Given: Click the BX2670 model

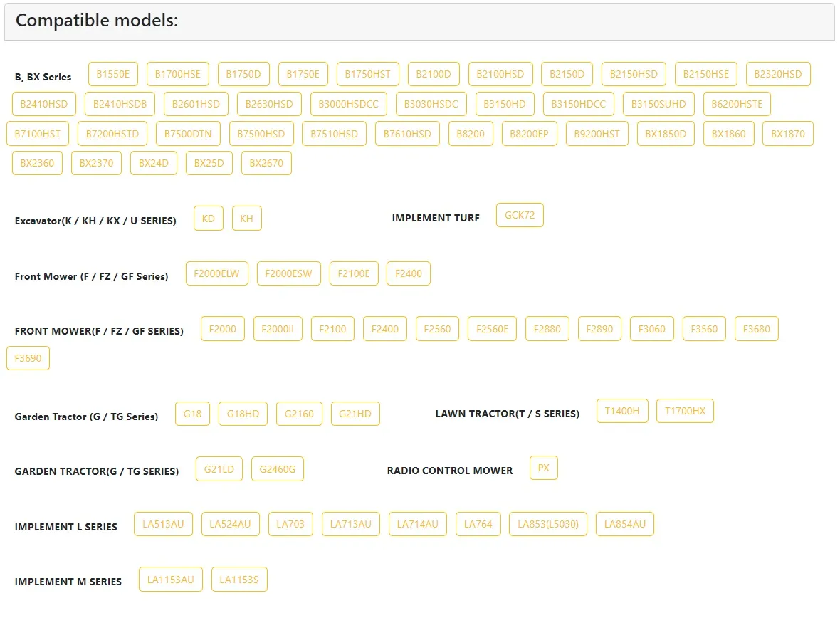Looking at the screenshot, I should [x=266, y=163].
